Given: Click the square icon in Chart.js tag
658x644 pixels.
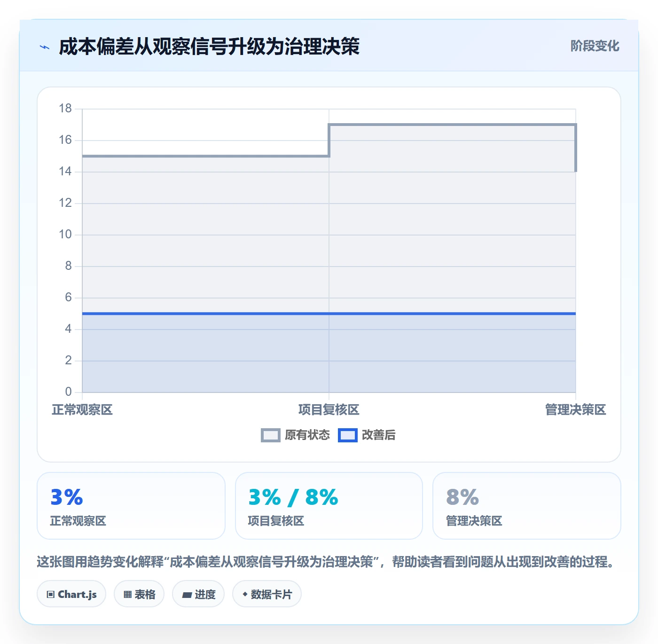Looking at the screenshot, I should pyautogui.click(x=51, y=595).
